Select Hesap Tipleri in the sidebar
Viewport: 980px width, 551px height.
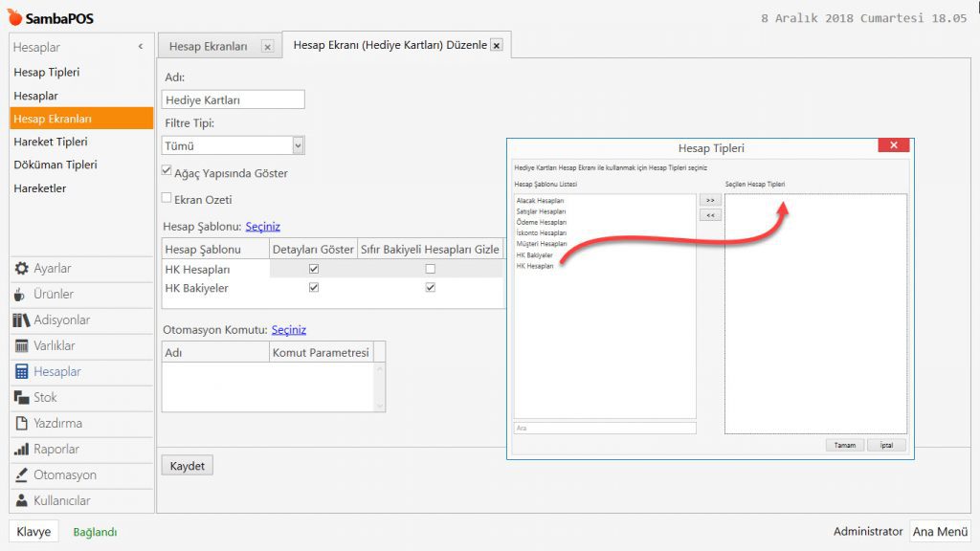point(46,73)
